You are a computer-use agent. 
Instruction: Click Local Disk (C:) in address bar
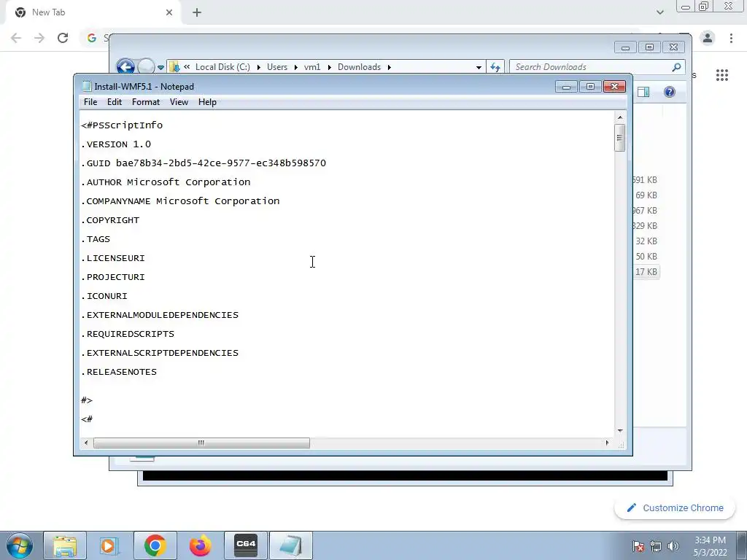[222, 67]
